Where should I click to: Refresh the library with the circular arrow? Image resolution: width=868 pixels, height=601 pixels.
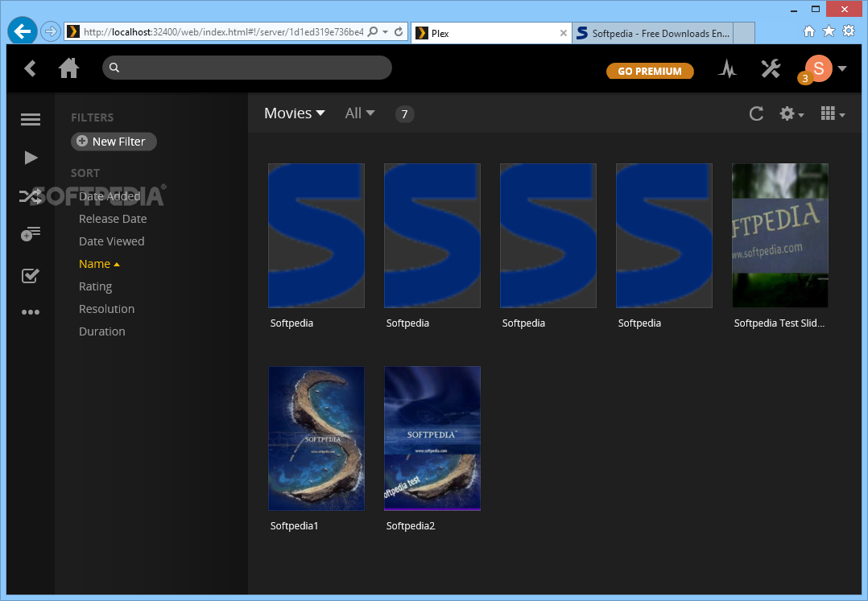click(x=756, y=113)
